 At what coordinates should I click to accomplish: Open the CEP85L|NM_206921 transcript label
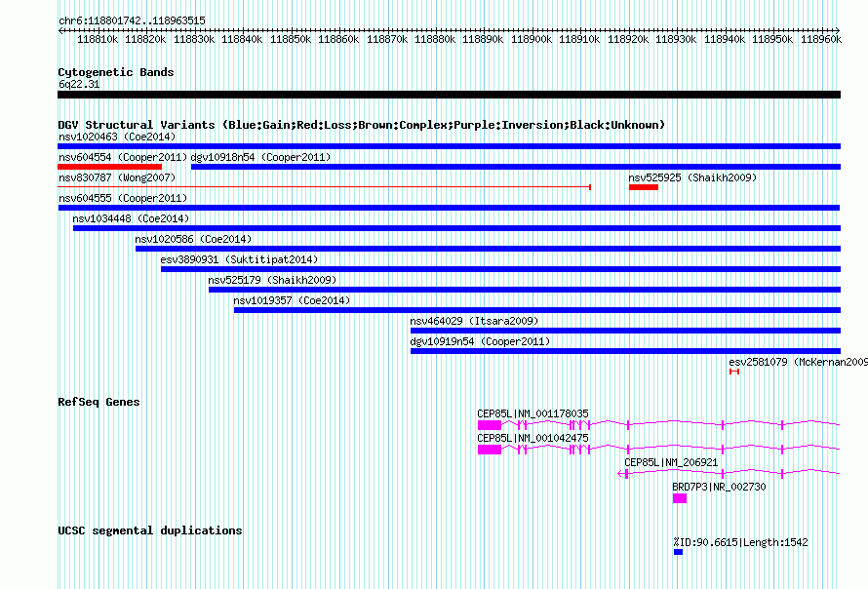click(x=671, y=462)
